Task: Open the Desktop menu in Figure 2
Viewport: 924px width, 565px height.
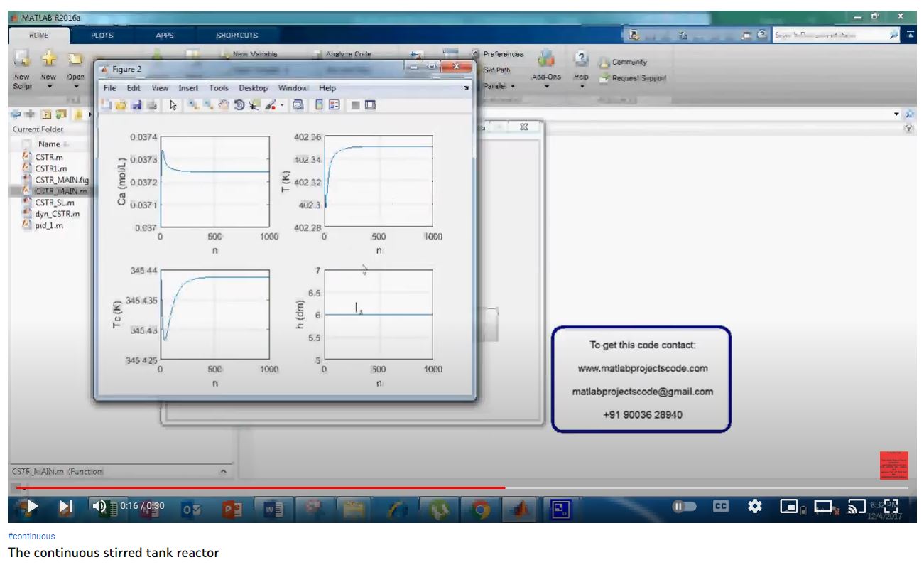Action: click(253, 88)
